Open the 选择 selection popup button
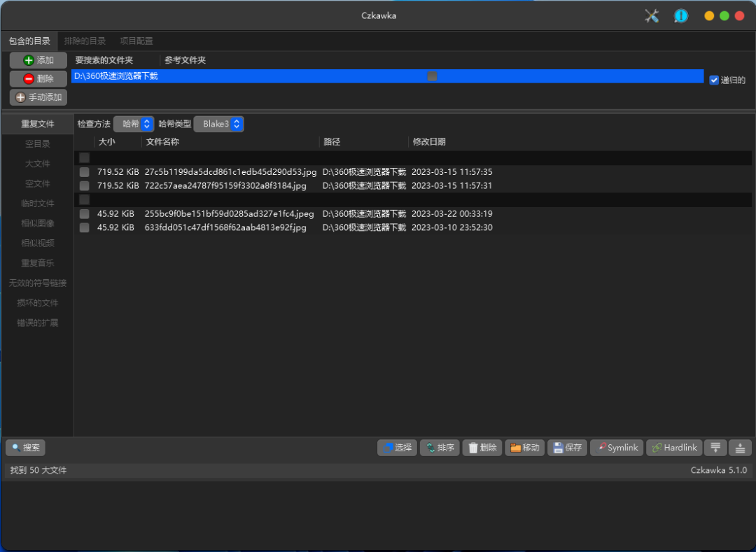Viewport: 756px width, 552px height. (397, 448)
